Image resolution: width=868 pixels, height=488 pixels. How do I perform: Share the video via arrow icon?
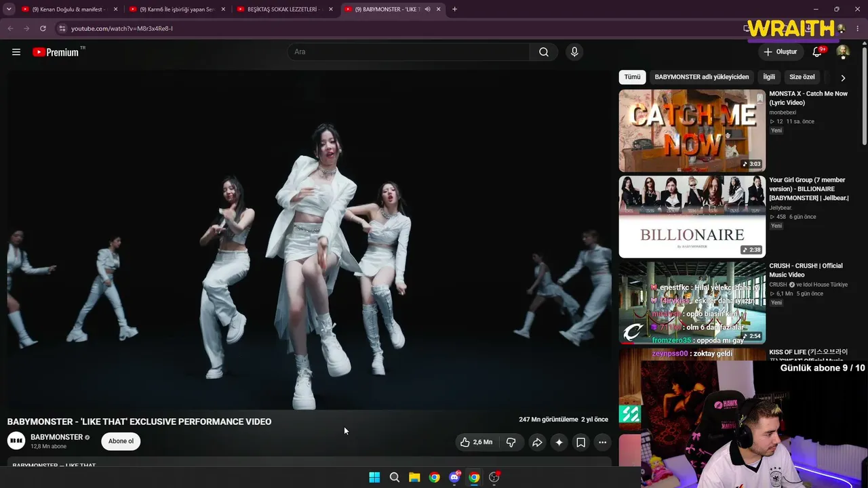pos(537,443)
